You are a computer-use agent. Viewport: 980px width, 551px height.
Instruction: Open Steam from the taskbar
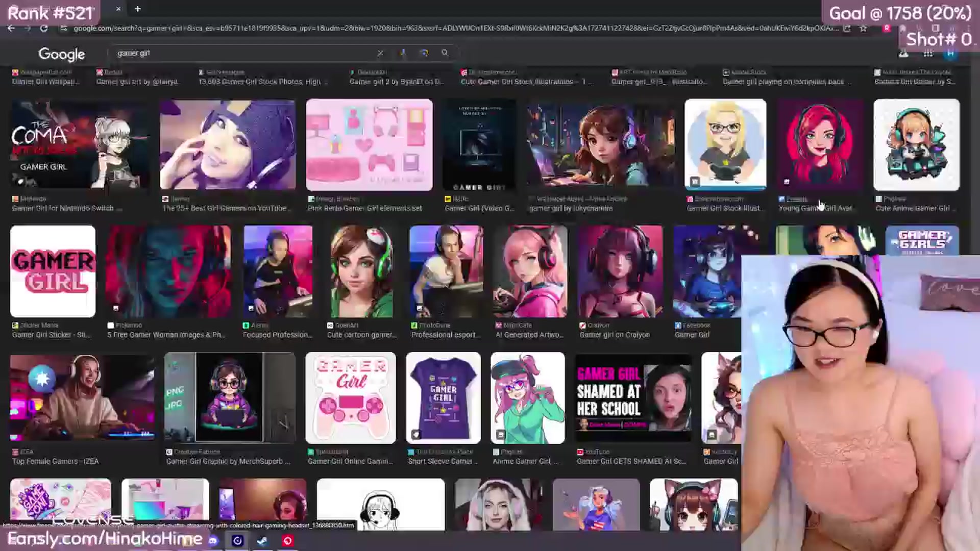[x=262, y=541]
